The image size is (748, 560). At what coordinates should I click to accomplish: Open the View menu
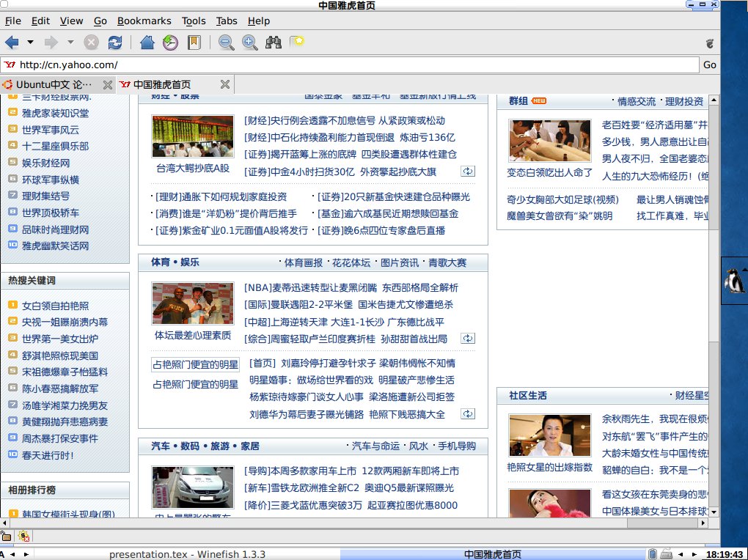[72, 21]
